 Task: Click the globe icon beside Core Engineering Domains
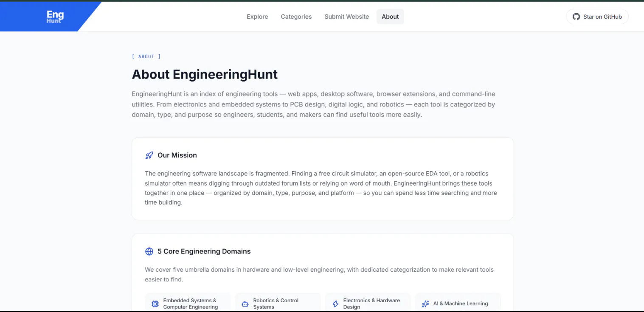149,251
